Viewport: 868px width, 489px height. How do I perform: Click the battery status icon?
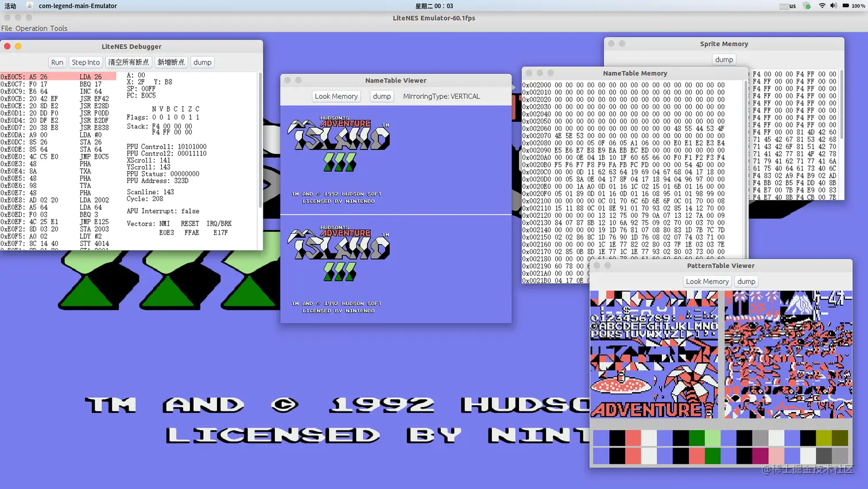tap(846, 6)
